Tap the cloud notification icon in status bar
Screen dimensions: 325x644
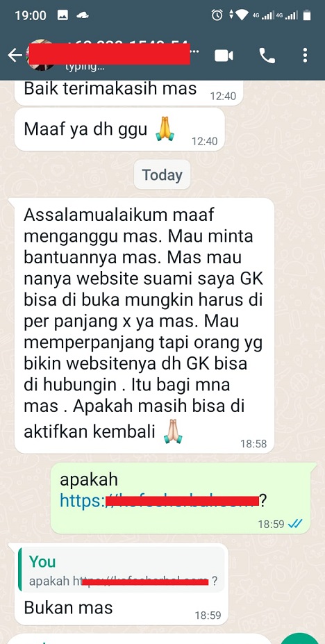83,15
